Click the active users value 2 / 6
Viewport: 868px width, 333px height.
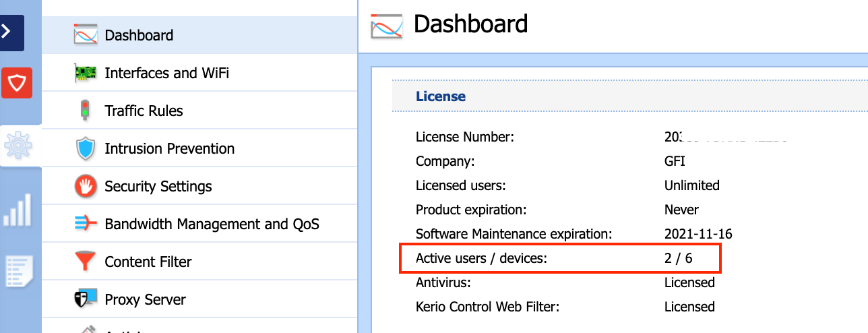(679, 258)
